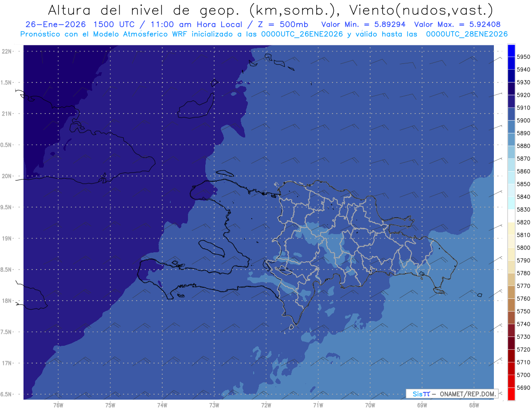Click the '19N' latitude label

pos(7,239)
